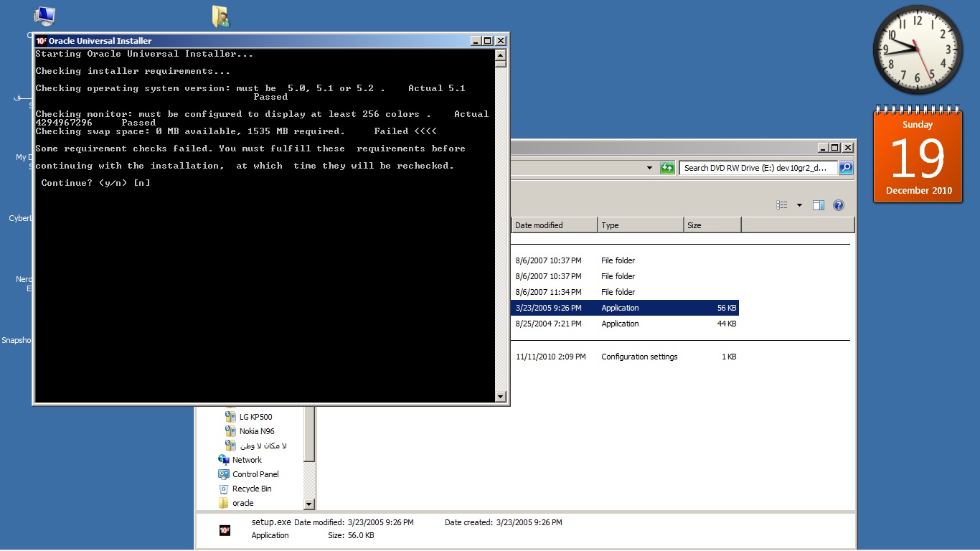This screenshot has width=980, height=551.
Task: Expand the view options dropdown arrow
Action: tap(799, 205)
